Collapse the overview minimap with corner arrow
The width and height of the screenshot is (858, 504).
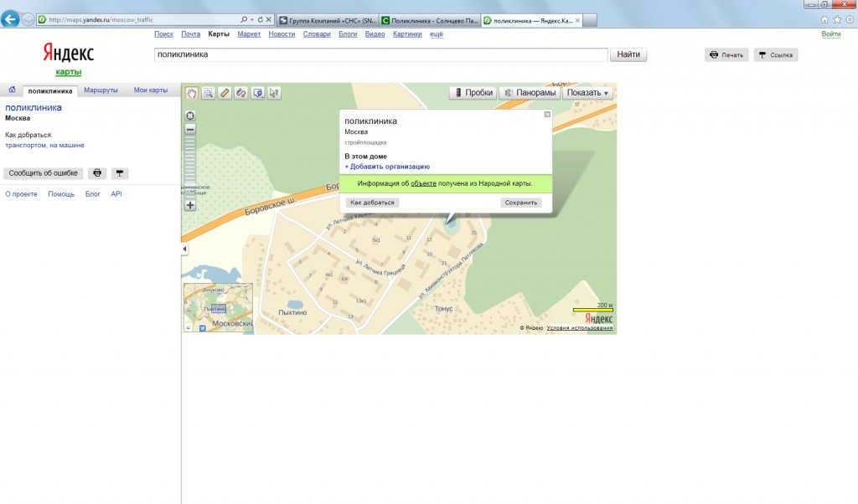coord(188,328)
